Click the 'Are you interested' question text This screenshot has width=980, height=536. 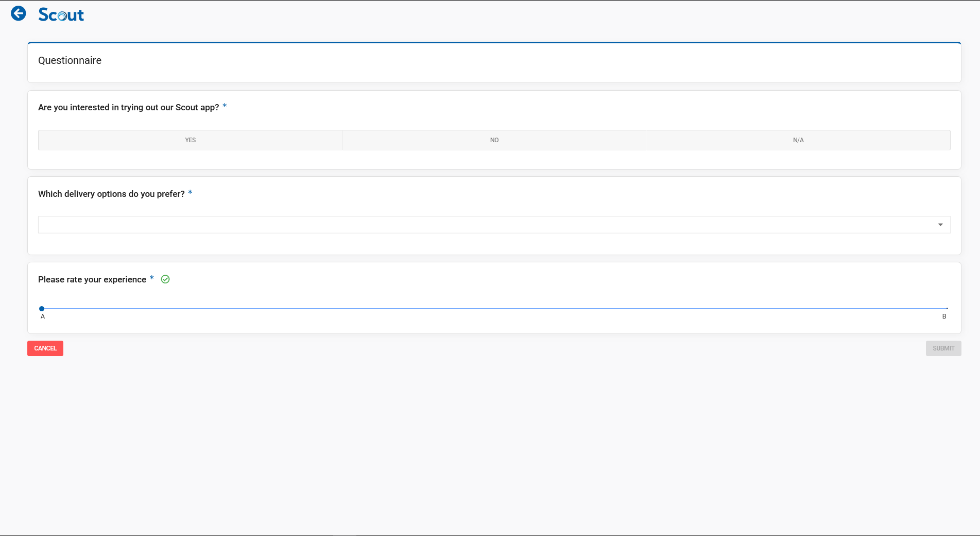[x=128, y=107]
